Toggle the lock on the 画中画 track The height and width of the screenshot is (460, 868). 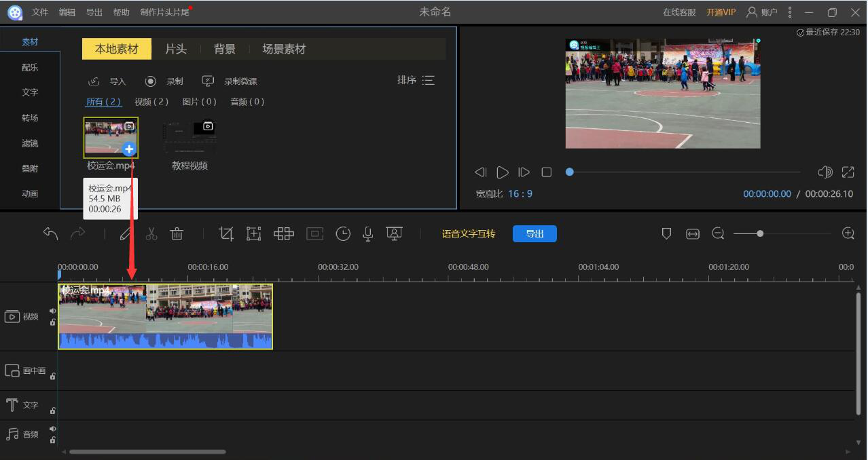[x=53, y=376]
